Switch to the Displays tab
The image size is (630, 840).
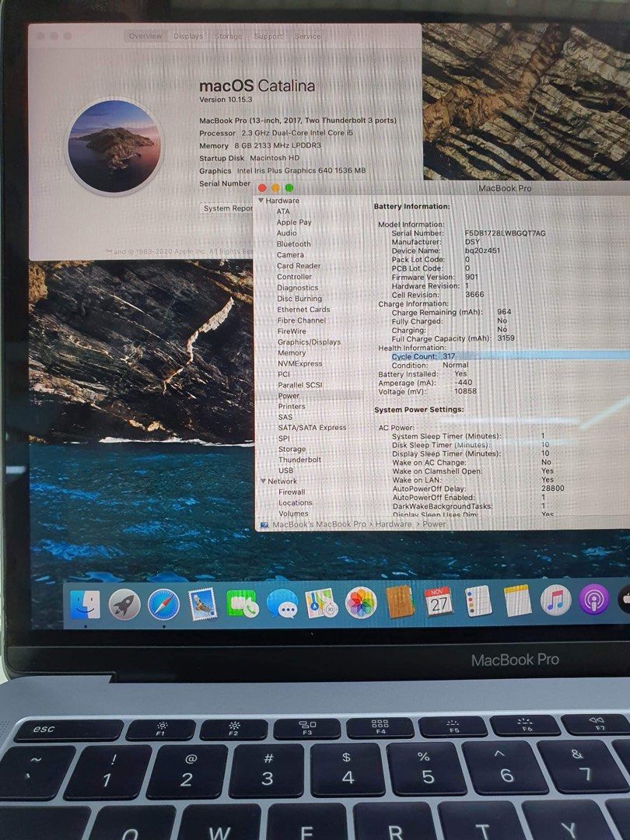coord(187,36)
